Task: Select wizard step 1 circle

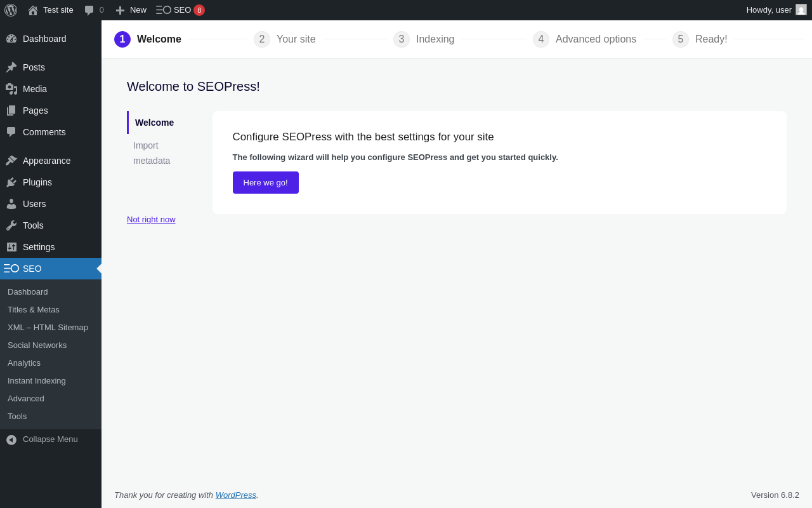Action: [x=122, y=39]
